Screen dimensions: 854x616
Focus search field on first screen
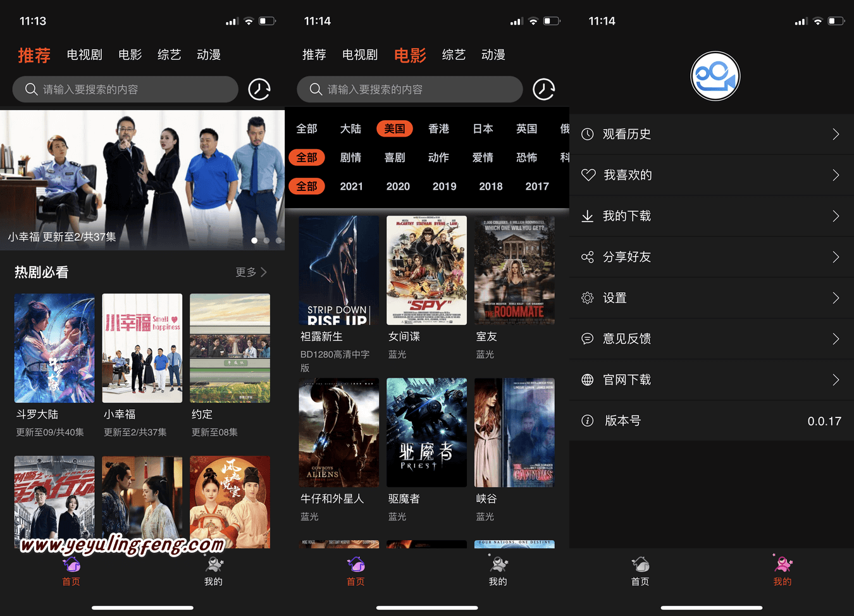(x=125, y=89)
